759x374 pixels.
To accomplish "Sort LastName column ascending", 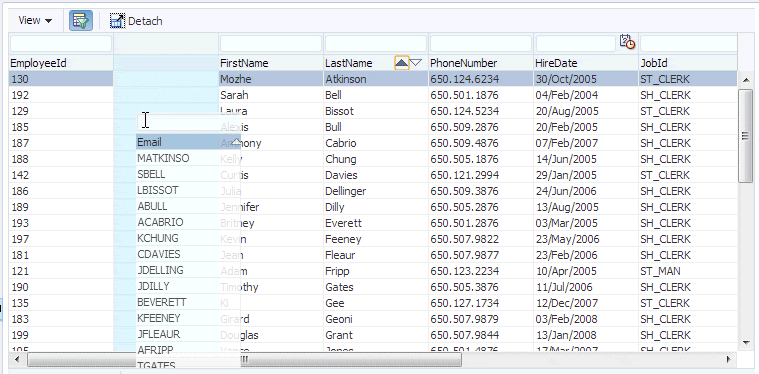I will tap(402, 62).
